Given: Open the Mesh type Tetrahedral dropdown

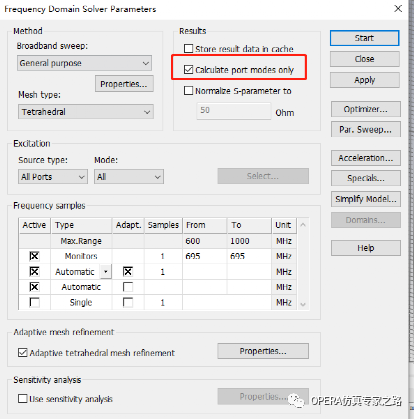Looking at the screenshot, I should pos(86,112).
